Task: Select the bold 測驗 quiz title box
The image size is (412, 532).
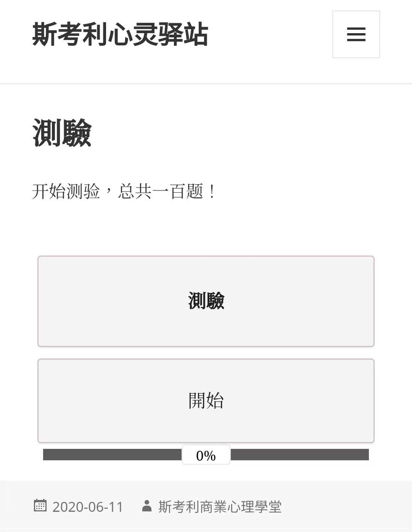Action: click(x=206, y=301)
